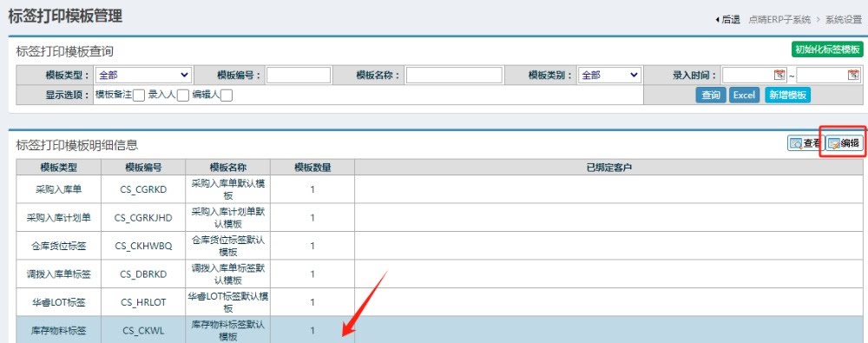Screen dimensions: 868x343
Task: Click the 查看 view button
Action: (x=806, y=143)
